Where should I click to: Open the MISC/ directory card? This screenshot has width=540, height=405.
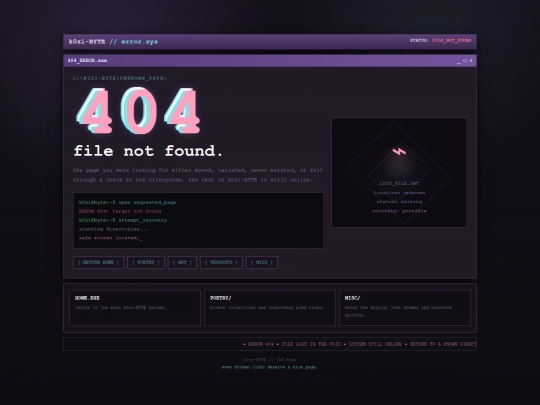tap(405, 308)
